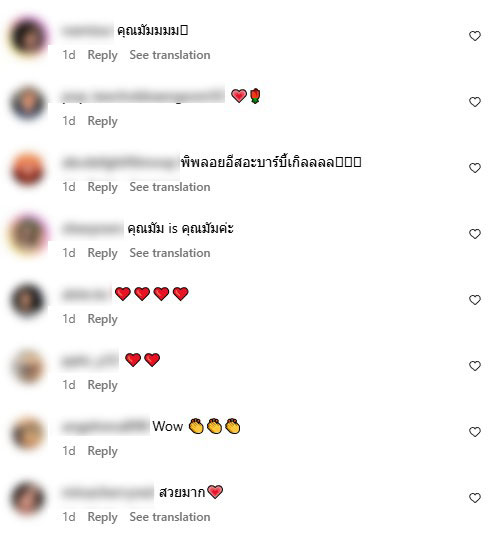This screenshot has height=543, width=490.
Task: Like the heart and rose emoji comment
Action: point(474,102)
